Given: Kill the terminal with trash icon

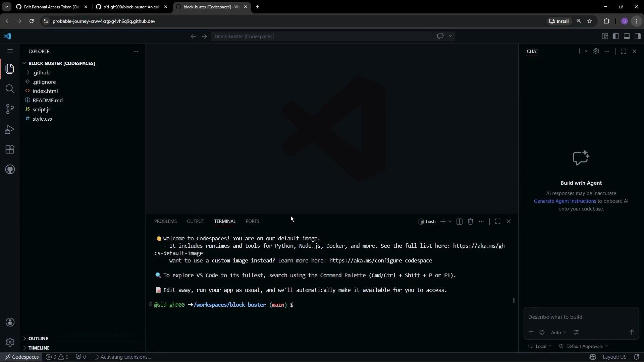Looking at the screenshot, I should (471, 222).
